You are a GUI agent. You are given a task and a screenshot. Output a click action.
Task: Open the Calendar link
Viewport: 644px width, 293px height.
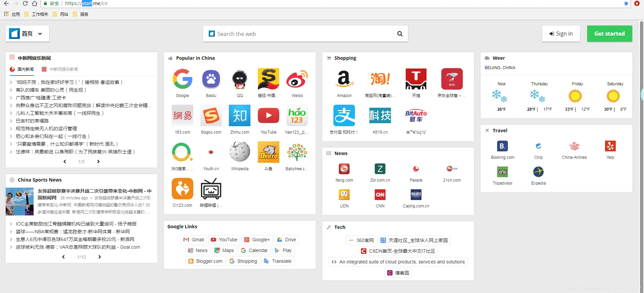[x=254, y=250]
